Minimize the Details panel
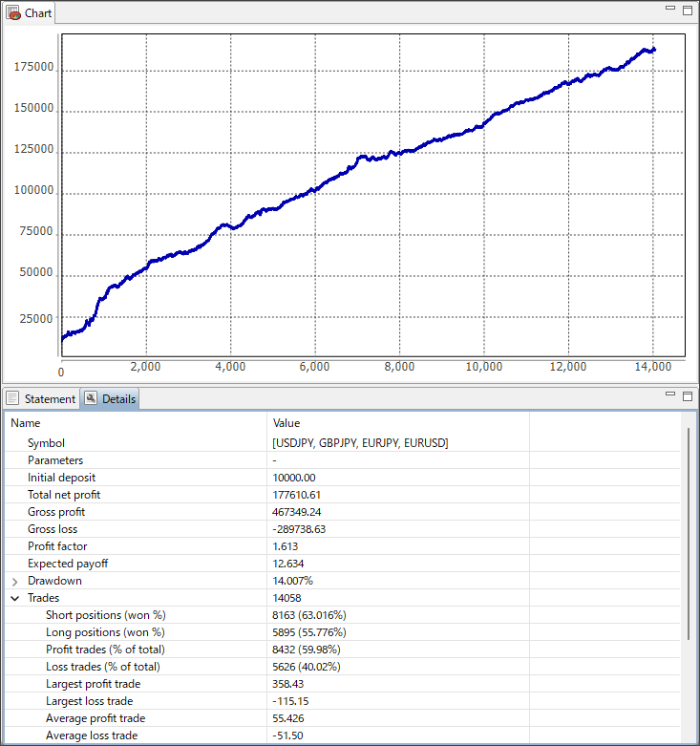The width and height of the screenshot is (700, 746). click(670, 394)
